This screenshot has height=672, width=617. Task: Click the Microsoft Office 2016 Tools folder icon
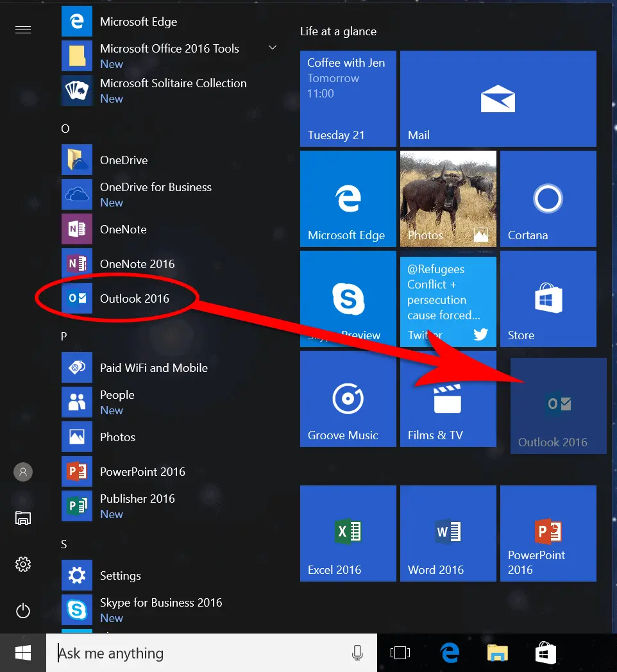point(77,56)
